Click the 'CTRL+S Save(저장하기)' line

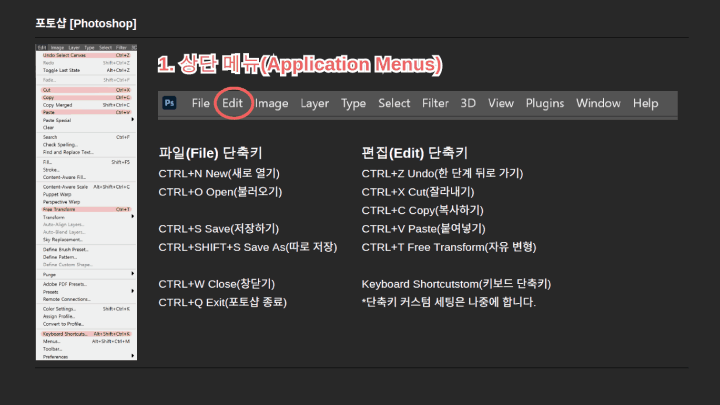tap(219, 229)
